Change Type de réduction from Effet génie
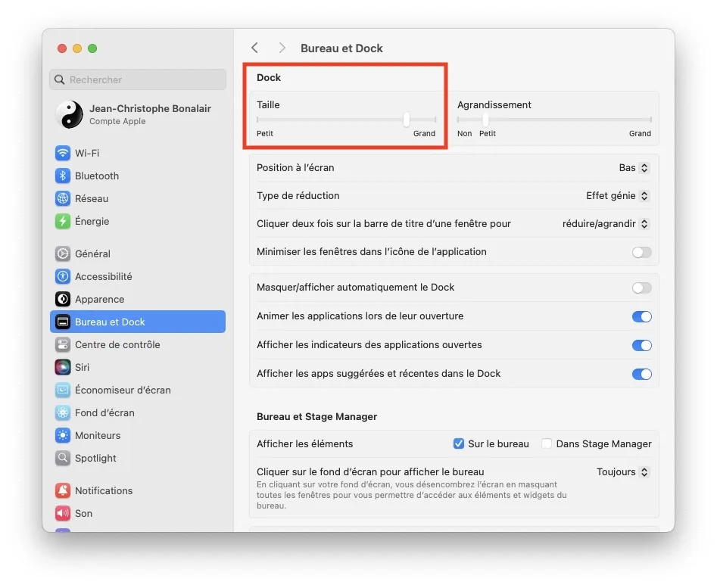This screenshot has height=588, width=717. [618, 195]
